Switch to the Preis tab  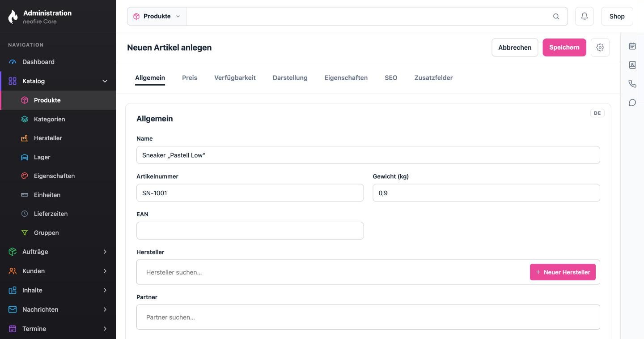pos(190,77)
